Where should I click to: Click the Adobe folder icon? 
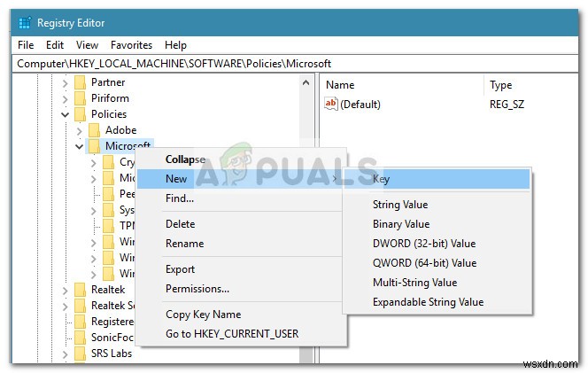pyautogui.click(x=95, y=130)
